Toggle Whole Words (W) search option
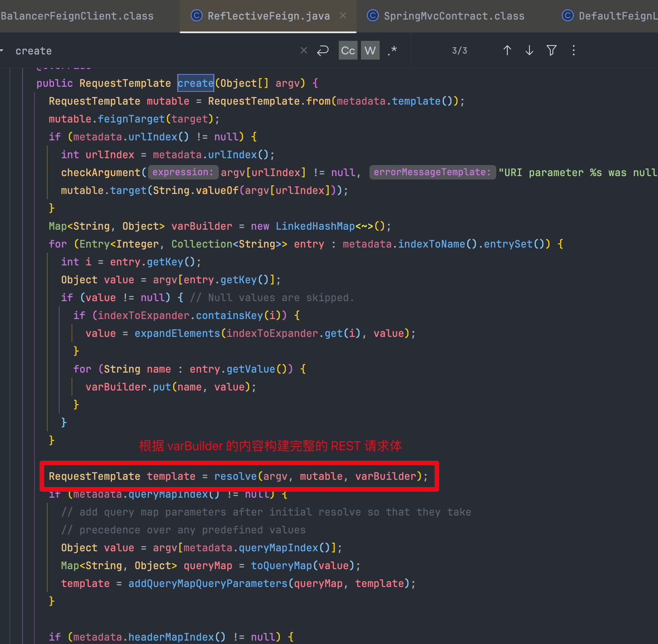This screenshot has height=644, width=658. coord(370,51)
